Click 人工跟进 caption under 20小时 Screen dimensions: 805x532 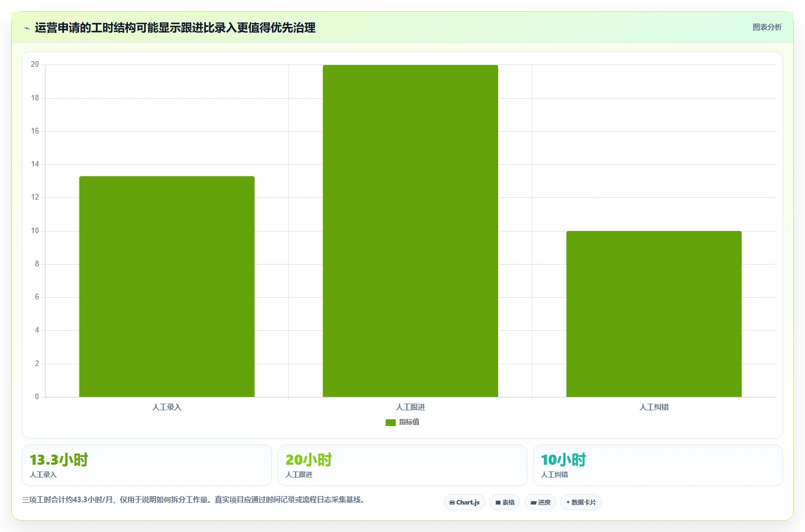coord(299,474)
